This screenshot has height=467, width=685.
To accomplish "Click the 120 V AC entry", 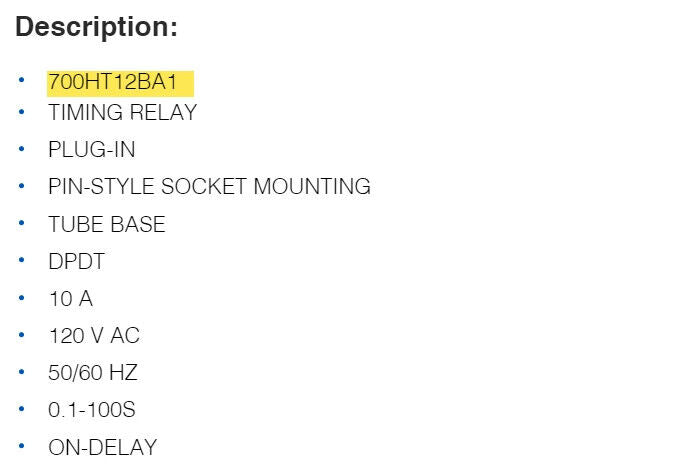I will [x=94, y=336].
